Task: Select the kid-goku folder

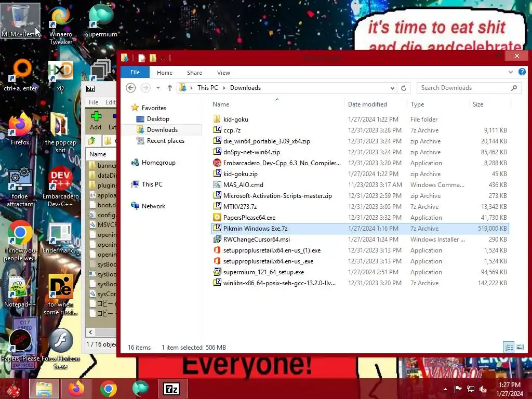Action: click(360, 119)
